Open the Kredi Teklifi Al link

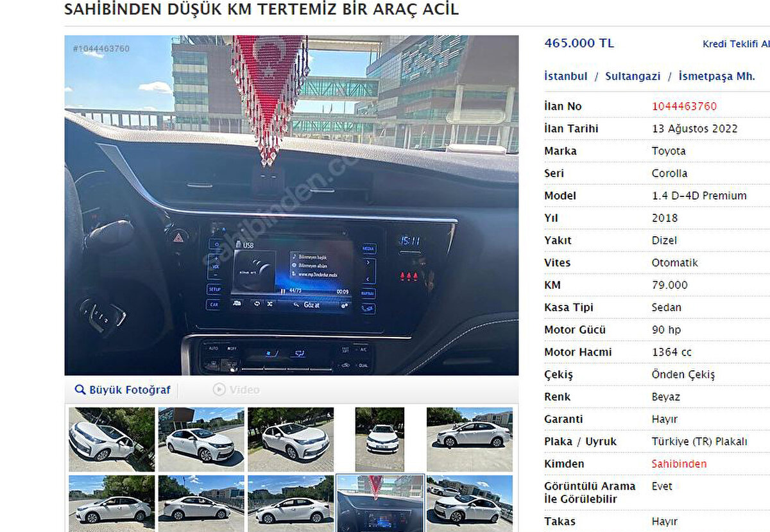pos(736,44)
